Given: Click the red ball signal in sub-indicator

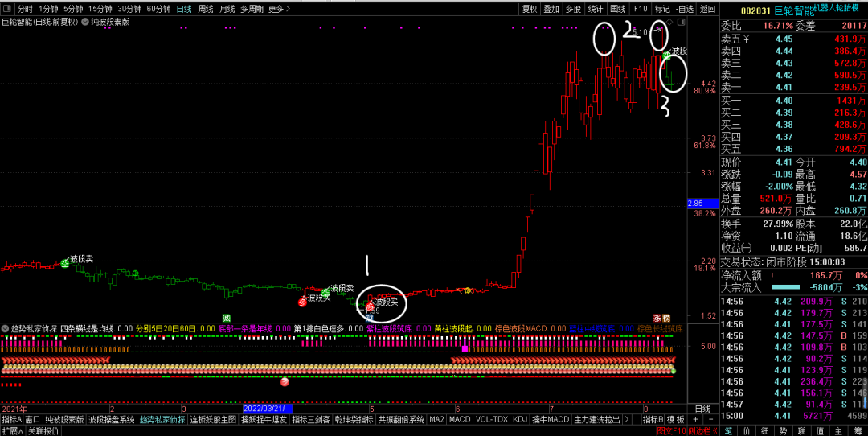Looking at the screenshot, I should pyautogui.click(x=284, y=381).
